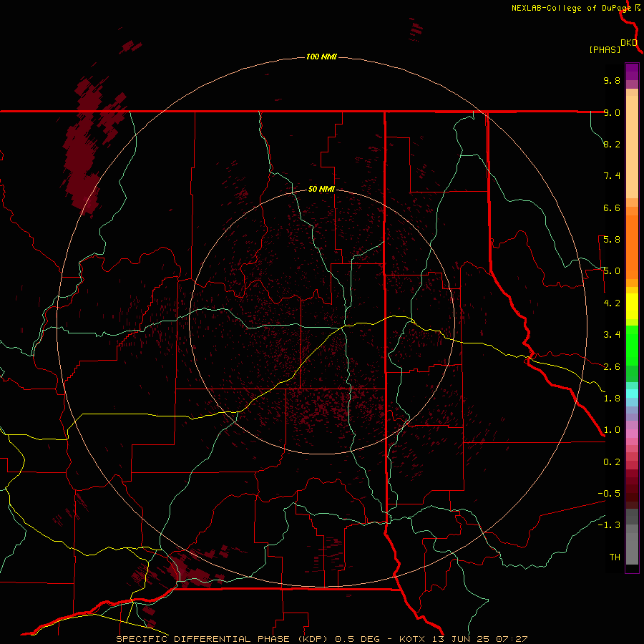Click the 5.0 legend value

[x=612, y=271]
